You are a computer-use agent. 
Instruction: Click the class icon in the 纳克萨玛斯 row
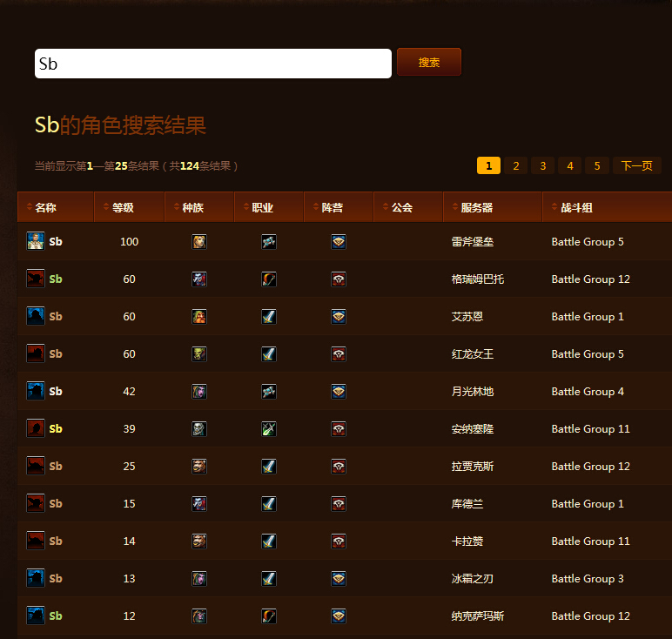point(269,616)
